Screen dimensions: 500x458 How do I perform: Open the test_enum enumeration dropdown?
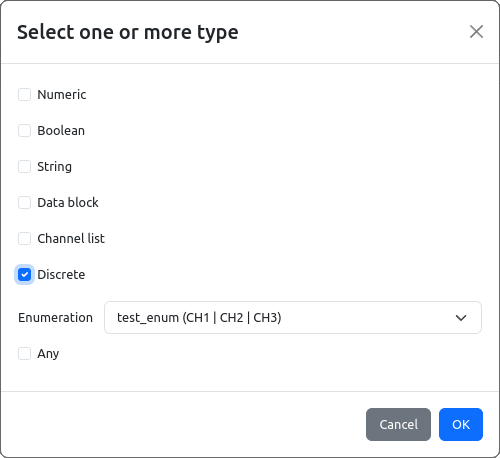(293, 318)
